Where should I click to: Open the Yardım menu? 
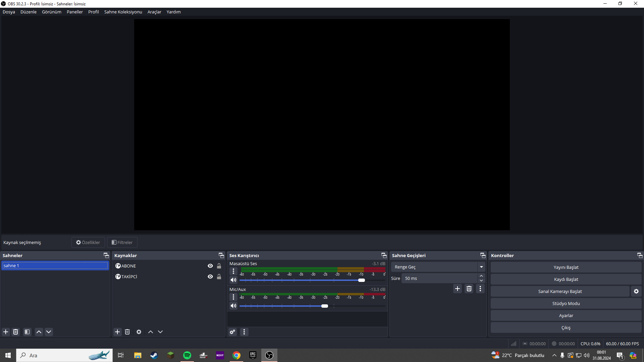(x=174, y=12)
